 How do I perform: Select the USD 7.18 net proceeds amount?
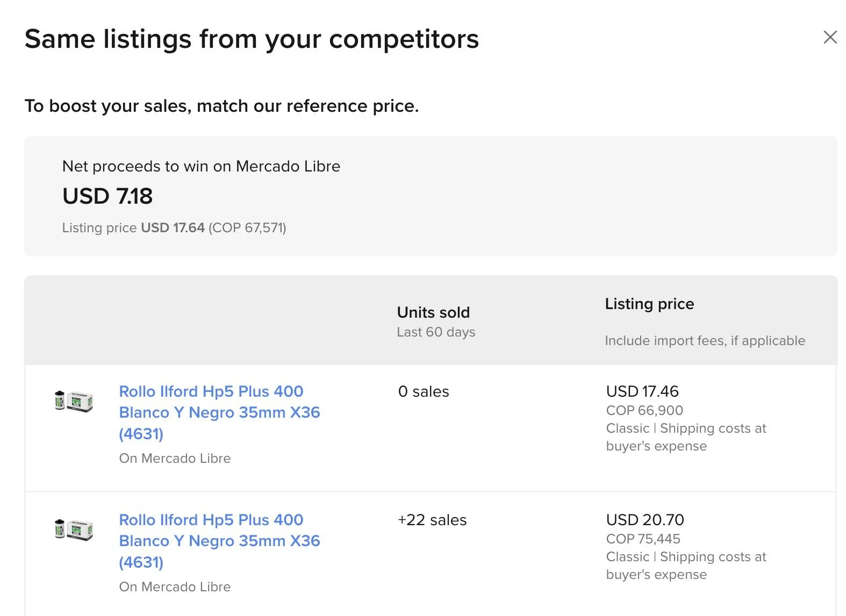[x=107, y=196]
